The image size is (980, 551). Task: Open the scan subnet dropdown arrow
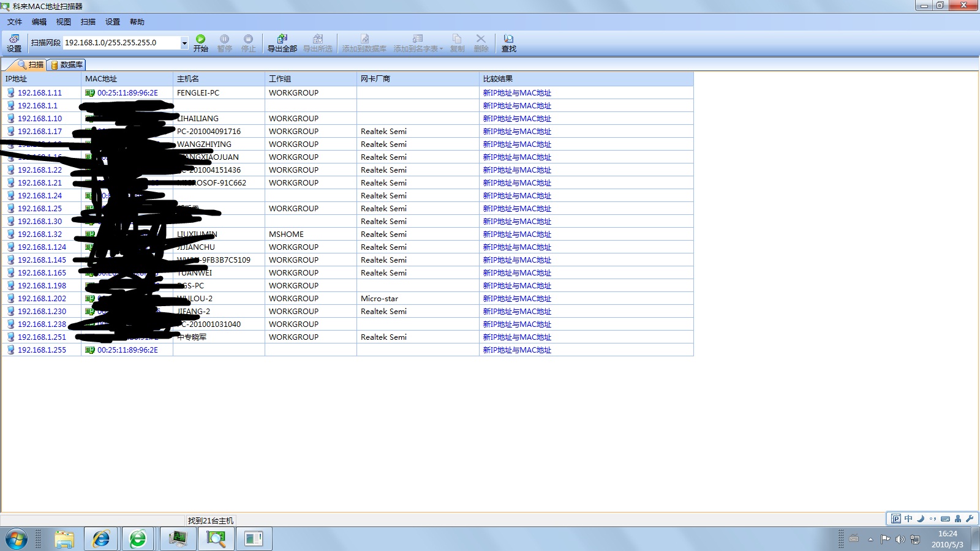pyautogui.click(x=184, y=43)
